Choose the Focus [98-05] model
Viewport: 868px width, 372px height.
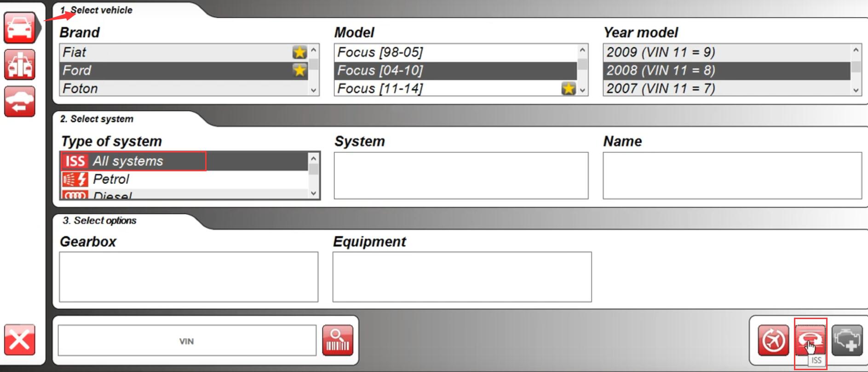tap(456, 52)
